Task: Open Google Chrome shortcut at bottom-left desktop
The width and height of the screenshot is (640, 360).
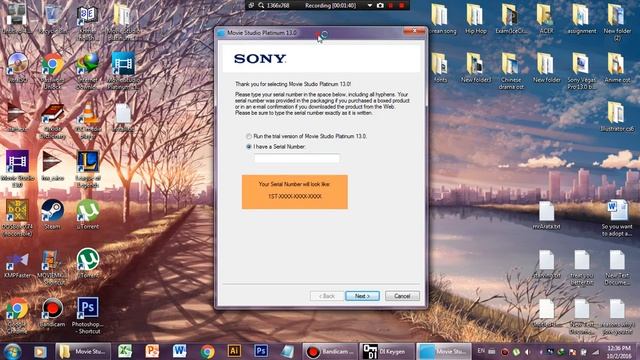Action: tap(17, 316)
